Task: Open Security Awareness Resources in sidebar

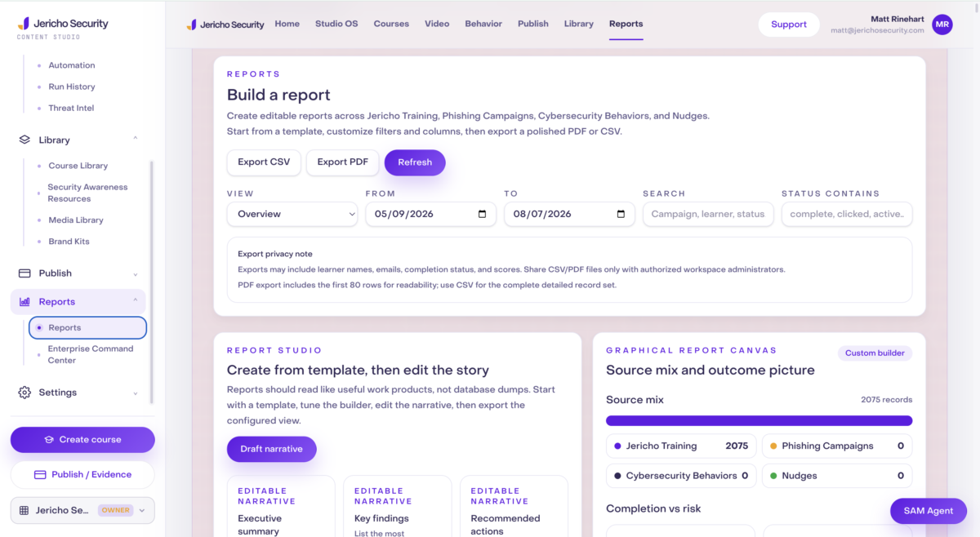Action: (x=87, y=193)
